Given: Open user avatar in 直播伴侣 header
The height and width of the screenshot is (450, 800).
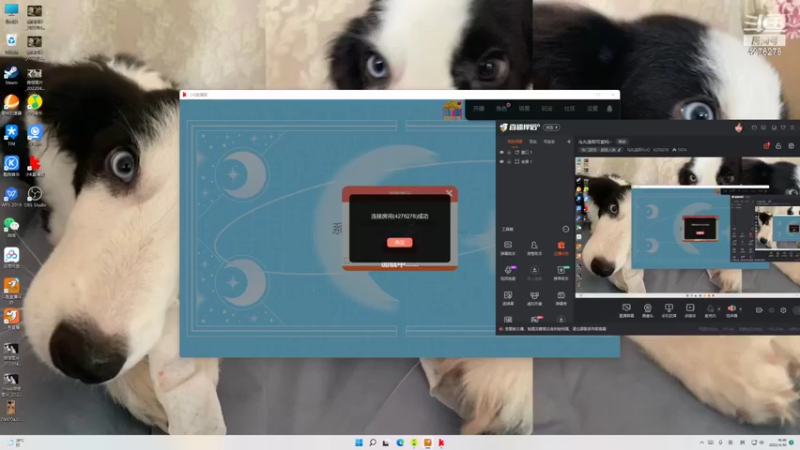Looking at the screenshot, I should 738,127.
